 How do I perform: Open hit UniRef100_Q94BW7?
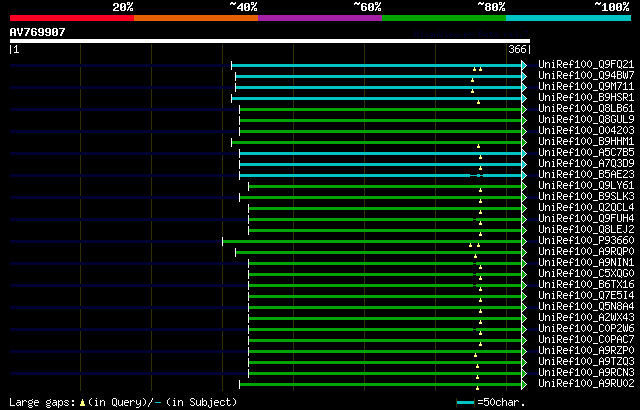pyautogui.click(x=586, y=75)
